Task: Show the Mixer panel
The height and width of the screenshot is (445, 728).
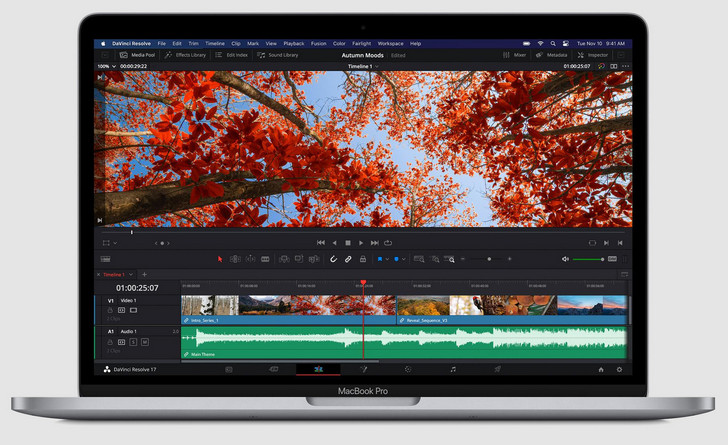Action: pyautogui.click(x=514, y=55)
